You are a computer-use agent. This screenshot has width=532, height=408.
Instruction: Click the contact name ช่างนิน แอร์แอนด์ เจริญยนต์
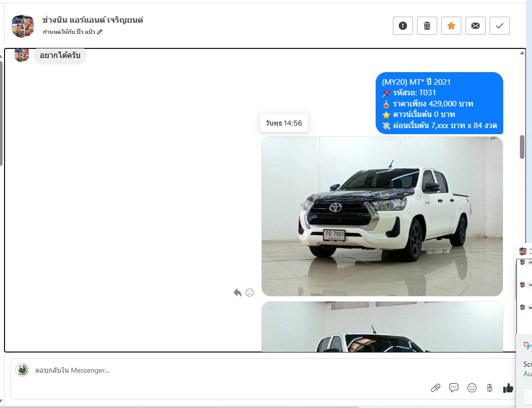click(92, 20)
